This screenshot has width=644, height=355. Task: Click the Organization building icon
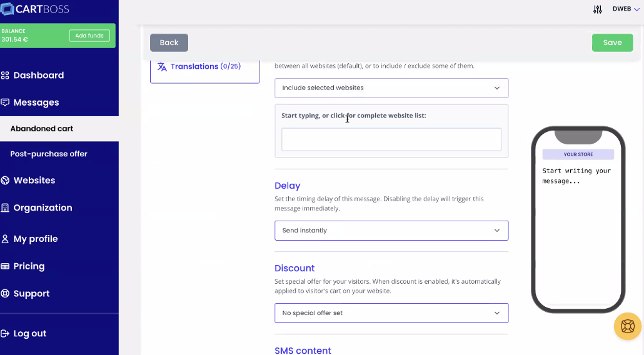click(x=5, y=208)
